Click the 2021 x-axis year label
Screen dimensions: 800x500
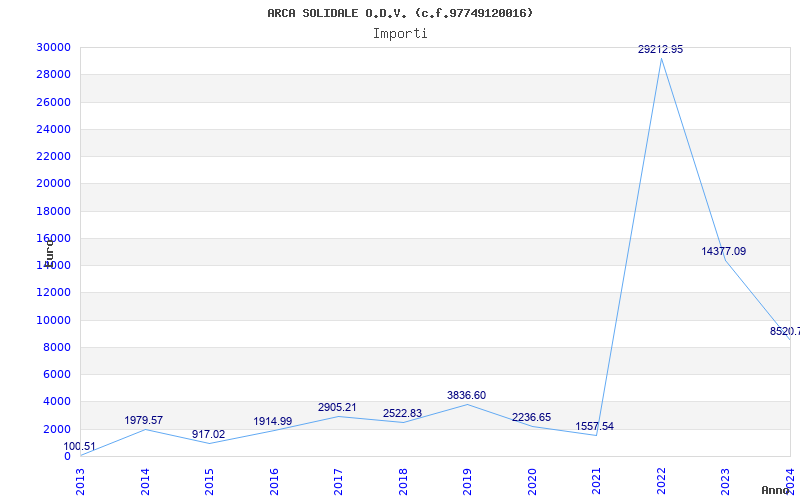click(596, 482)
